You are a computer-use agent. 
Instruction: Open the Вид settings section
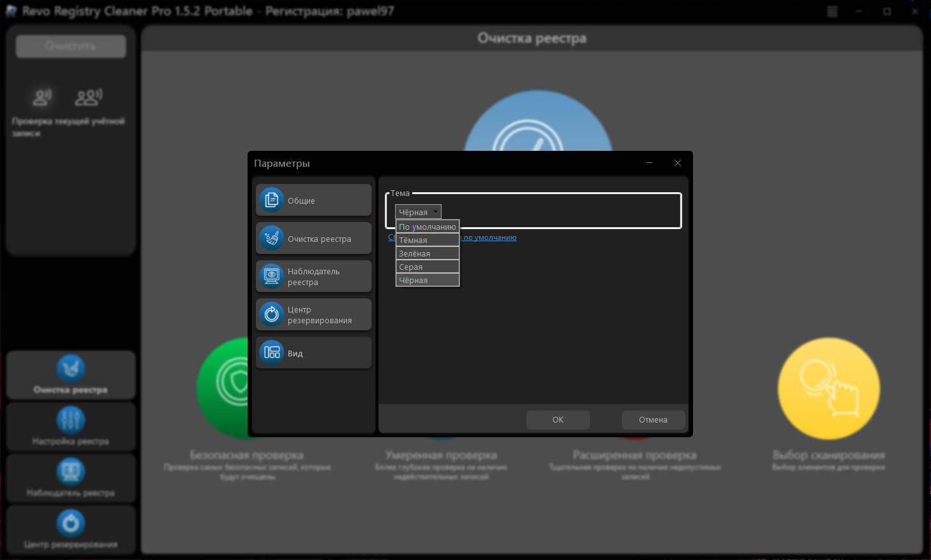tap(314, 353)
